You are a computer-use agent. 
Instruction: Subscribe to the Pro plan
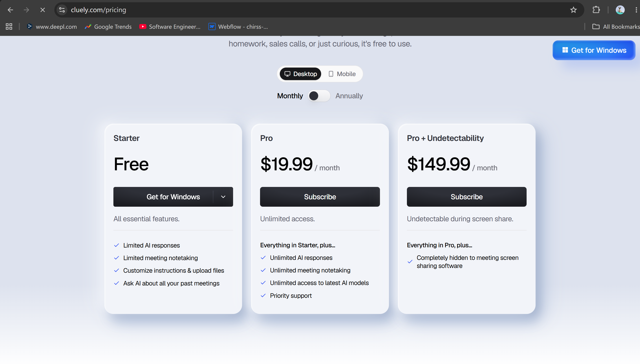pyautogui.click(x=320, y=197)
